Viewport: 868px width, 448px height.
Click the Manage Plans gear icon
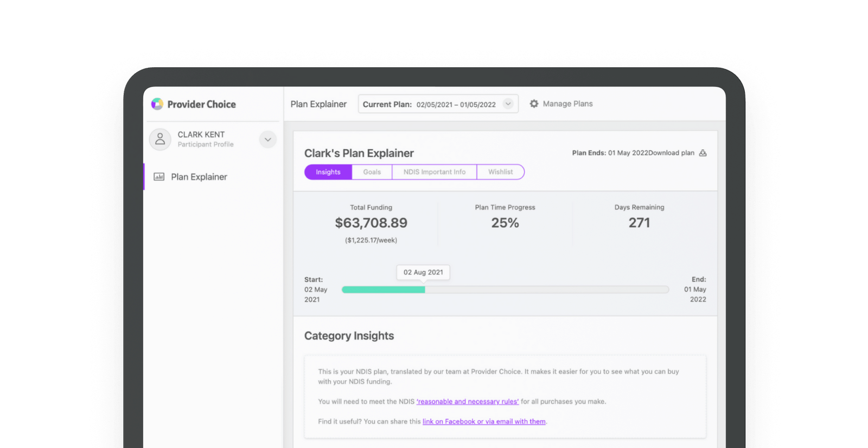pos(534,104)
